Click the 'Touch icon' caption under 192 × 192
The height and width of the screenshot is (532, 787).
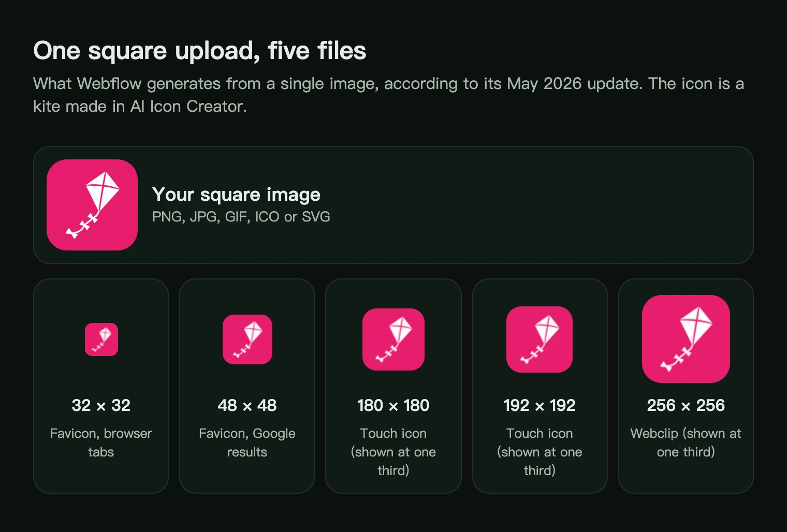(x=540, y=452)
